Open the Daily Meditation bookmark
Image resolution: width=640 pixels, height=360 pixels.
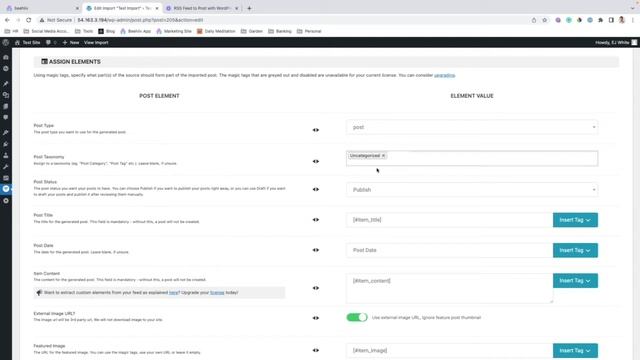[x=216, y=31]
